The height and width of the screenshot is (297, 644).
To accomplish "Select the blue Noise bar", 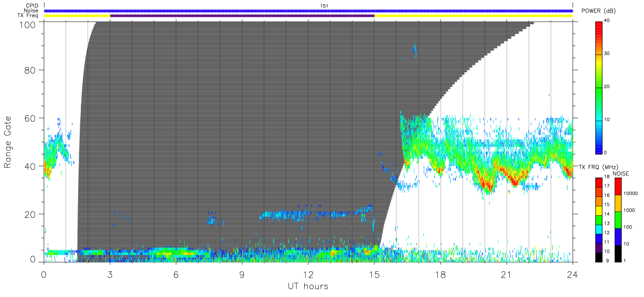I will 308,10.
